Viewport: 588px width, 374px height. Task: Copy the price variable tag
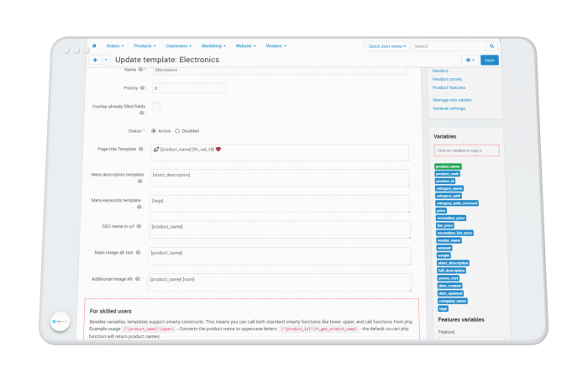coord(441,210)
